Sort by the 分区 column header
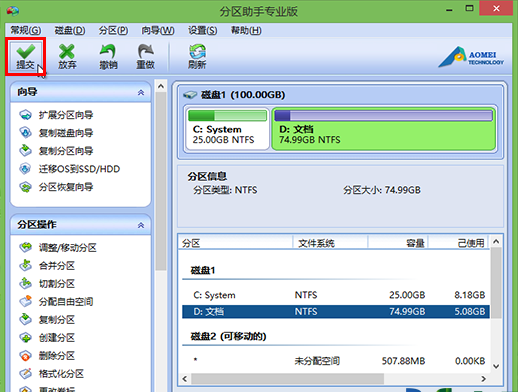 pos(235,243)
